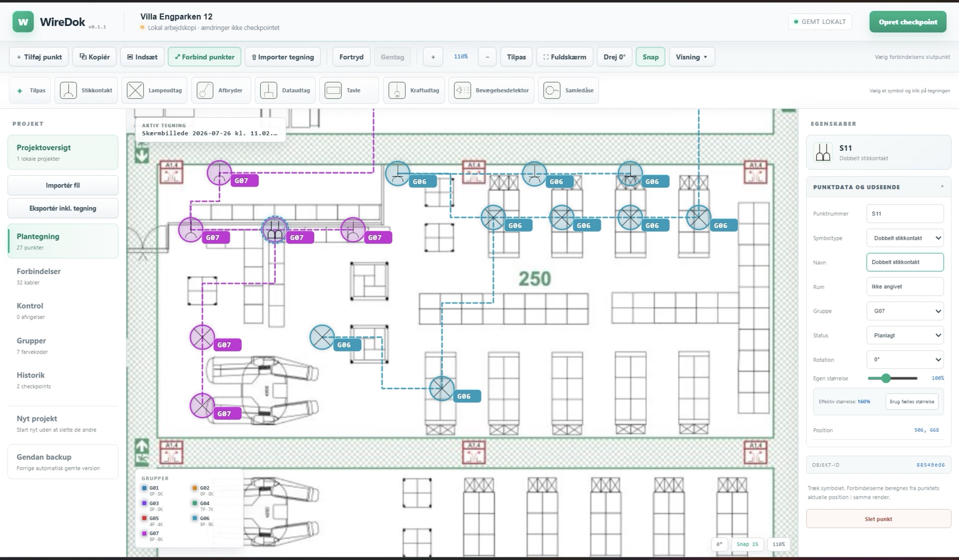Click the 110% zoom level in toolbar
This screenshot has height=560, width=959.
pos(461,57)
